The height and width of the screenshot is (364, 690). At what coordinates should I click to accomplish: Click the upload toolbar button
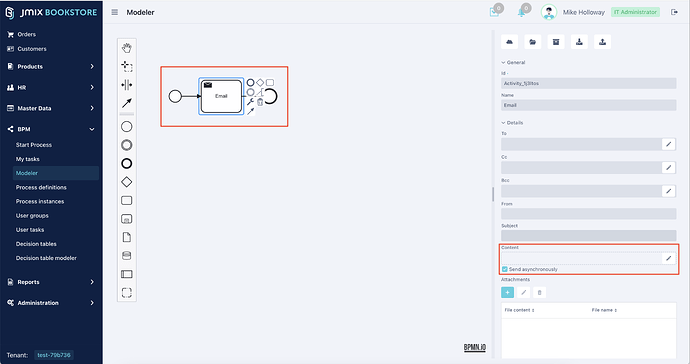pos(602,42)
